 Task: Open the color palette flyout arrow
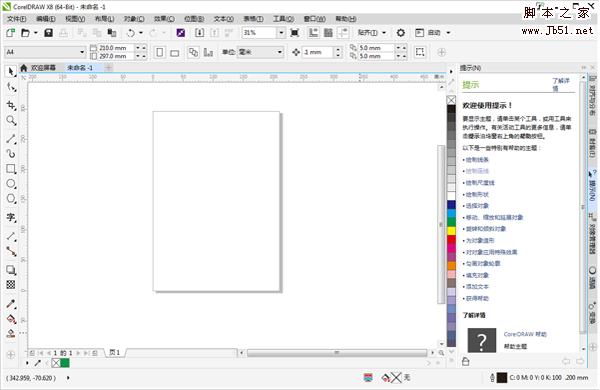(451, 72)
